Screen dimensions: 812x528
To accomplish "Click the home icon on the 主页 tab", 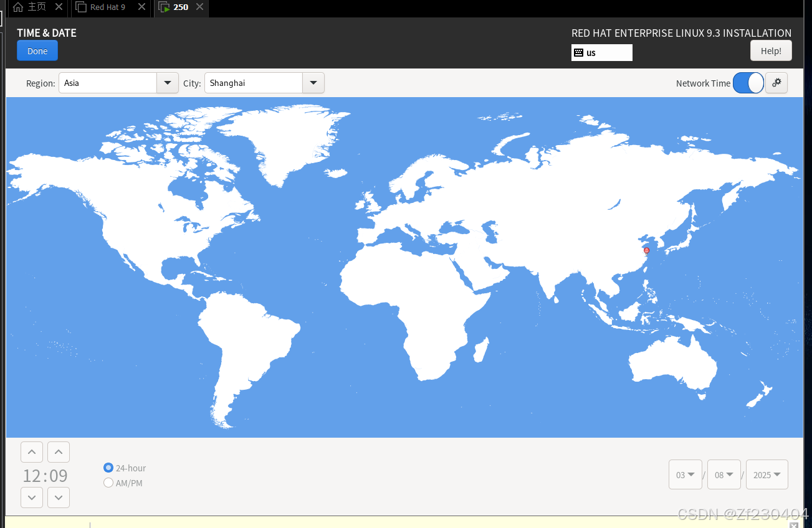I will point(18,7).
